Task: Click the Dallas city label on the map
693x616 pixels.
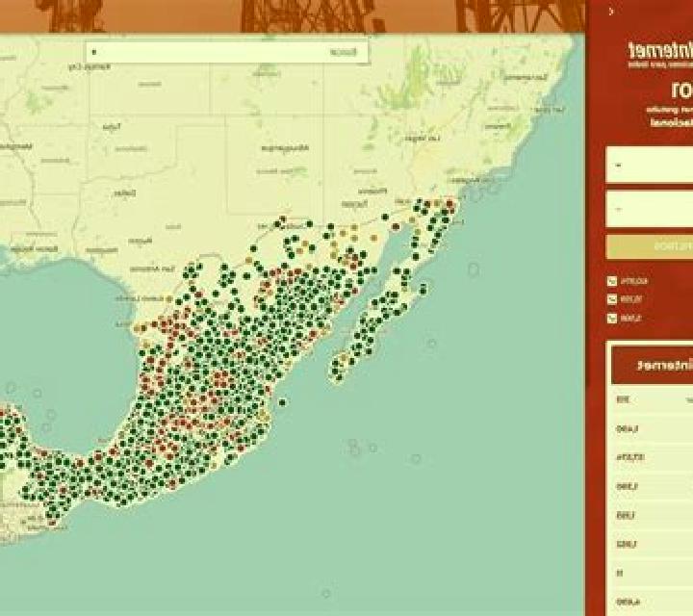Action: 124,193
